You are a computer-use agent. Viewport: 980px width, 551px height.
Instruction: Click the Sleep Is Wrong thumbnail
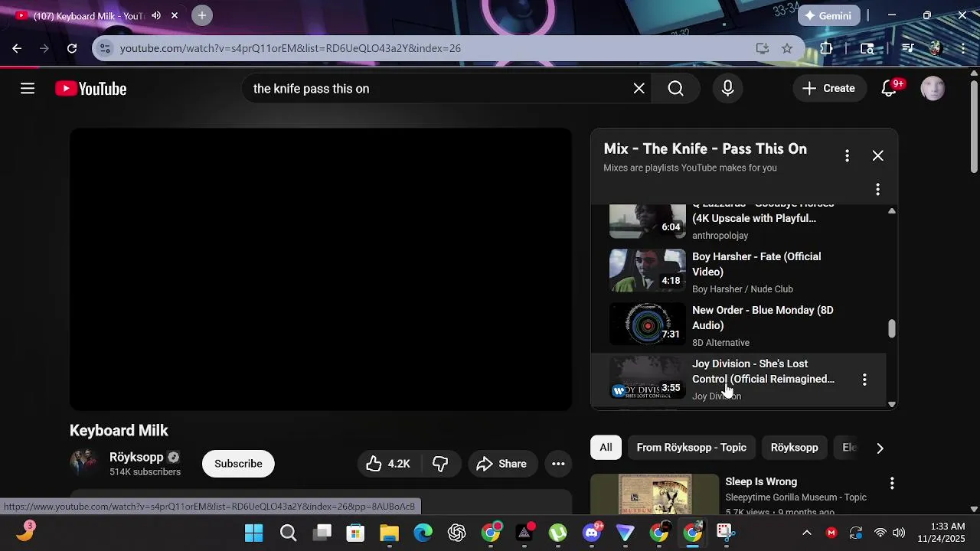click(x=655, y=494)
